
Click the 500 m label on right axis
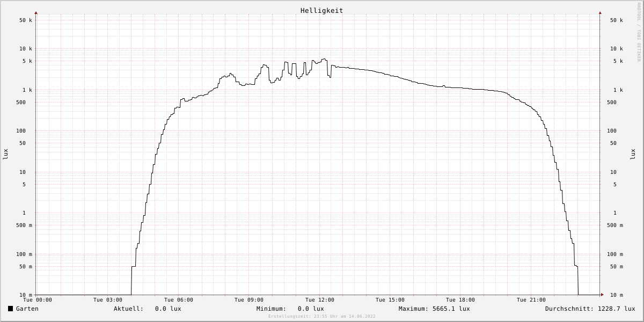pos(615,225)
